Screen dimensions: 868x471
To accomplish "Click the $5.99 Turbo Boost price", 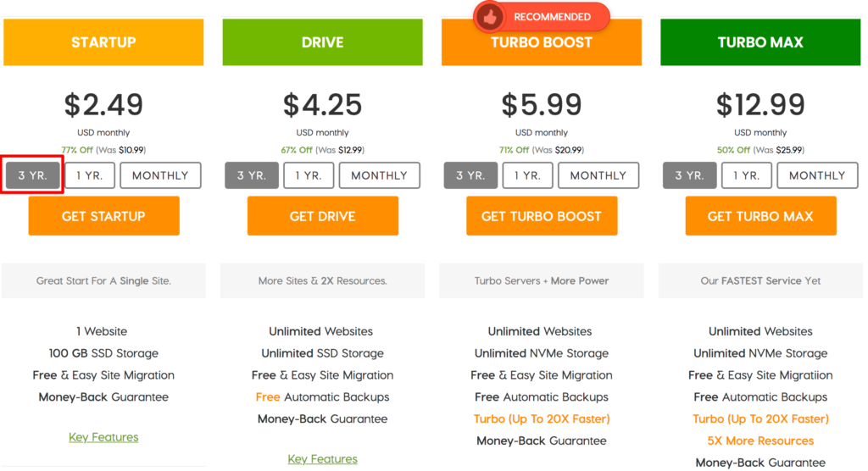I will coord(542,104).
